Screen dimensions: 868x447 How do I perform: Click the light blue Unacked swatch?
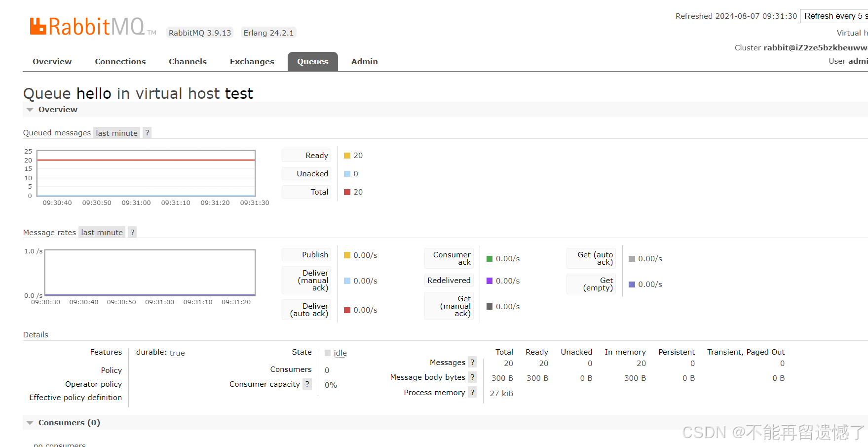(x=347, y=174)
